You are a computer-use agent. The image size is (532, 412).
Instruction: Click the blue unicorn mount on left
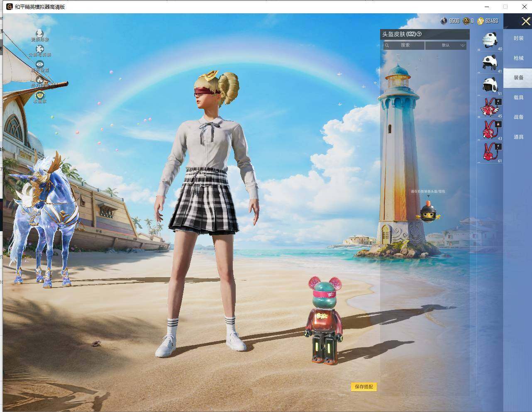click(45, 219)
